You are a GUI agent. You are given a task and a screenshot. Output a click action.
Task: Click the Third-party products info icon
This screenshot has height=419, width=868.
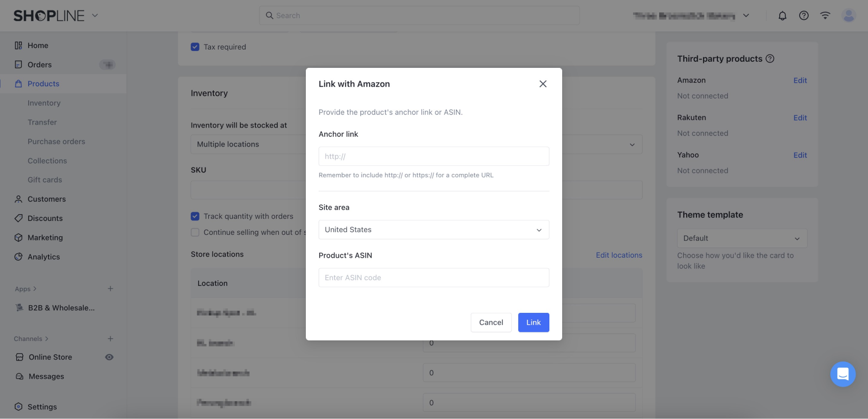point(770,59)
